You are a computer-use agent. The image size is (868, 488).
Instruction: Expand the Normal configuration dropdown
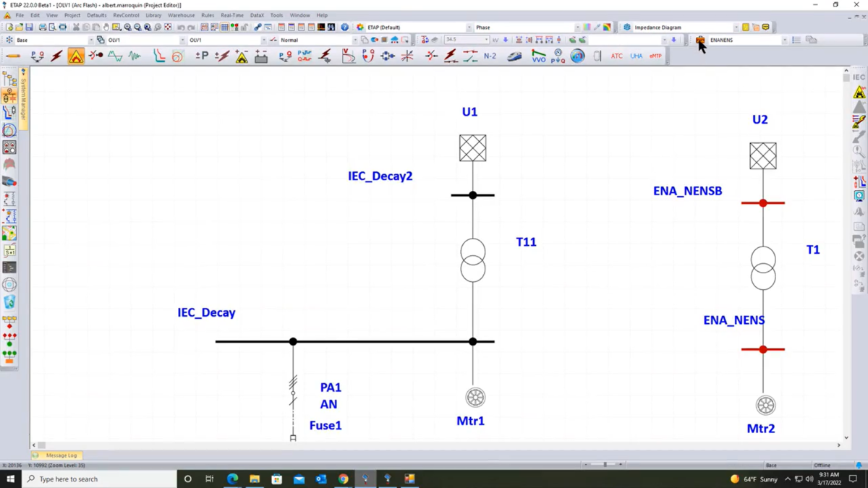pyautogui.click(x=354, y=40)
